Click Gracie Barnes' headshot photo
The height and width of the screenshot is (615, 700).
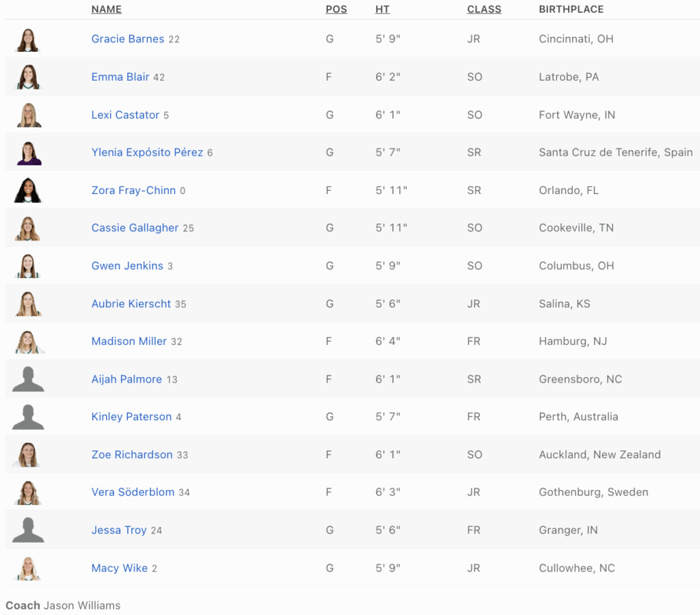28,40
